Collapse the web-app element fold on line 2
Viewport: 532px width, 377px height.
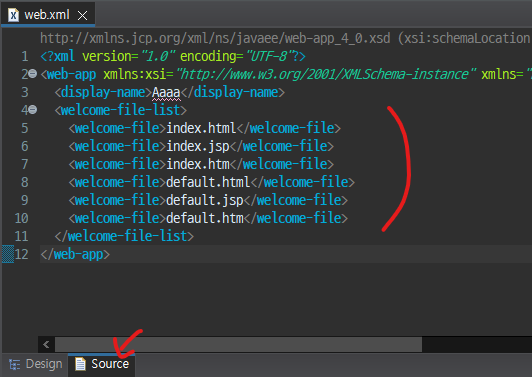click(33, 73)
